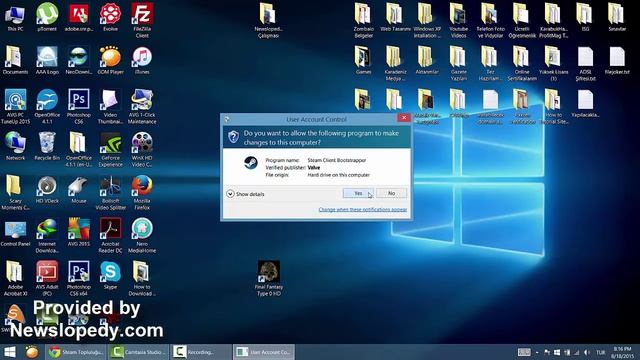
Task: Select the WinX HD Video Converter shortcut
Action: [x=142, y=149]
